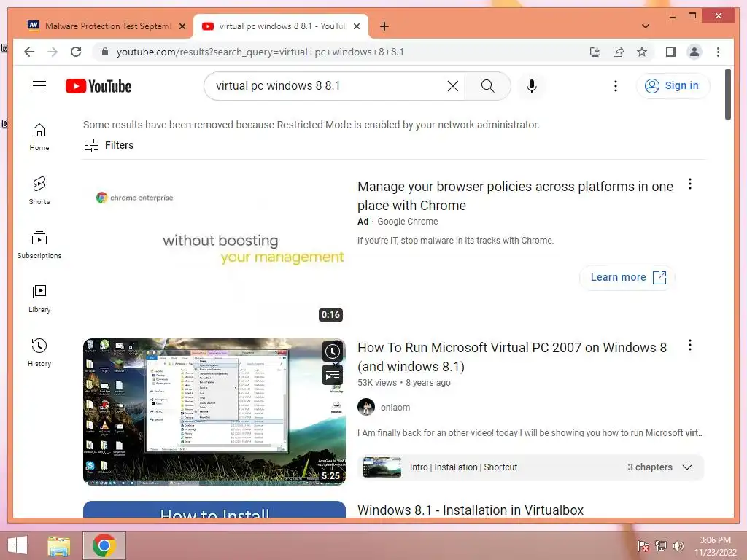Open the Virtual PC 2007 video thumbnail
The height and width of the screenshot is (560, 747).
214,412
